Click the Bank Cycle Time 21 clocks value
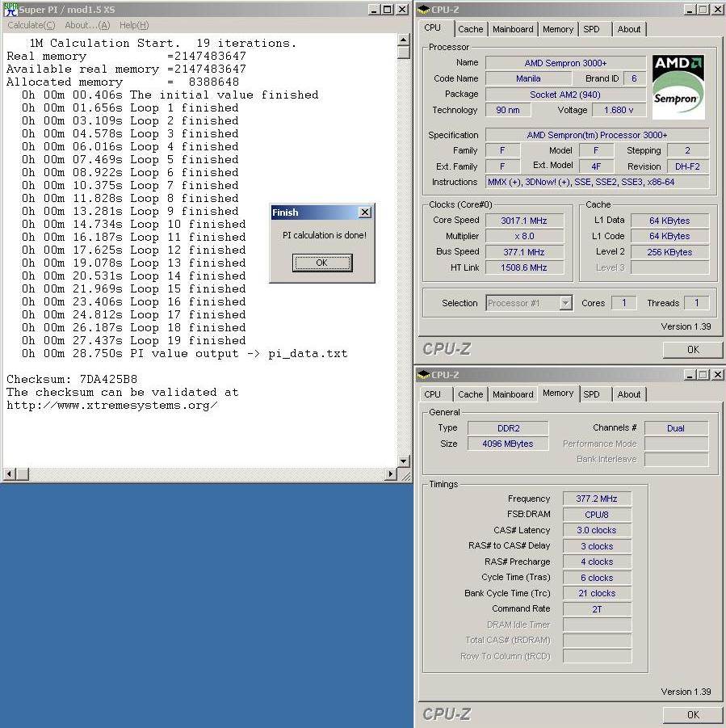726x728 pixels. (x=597, y=593)
